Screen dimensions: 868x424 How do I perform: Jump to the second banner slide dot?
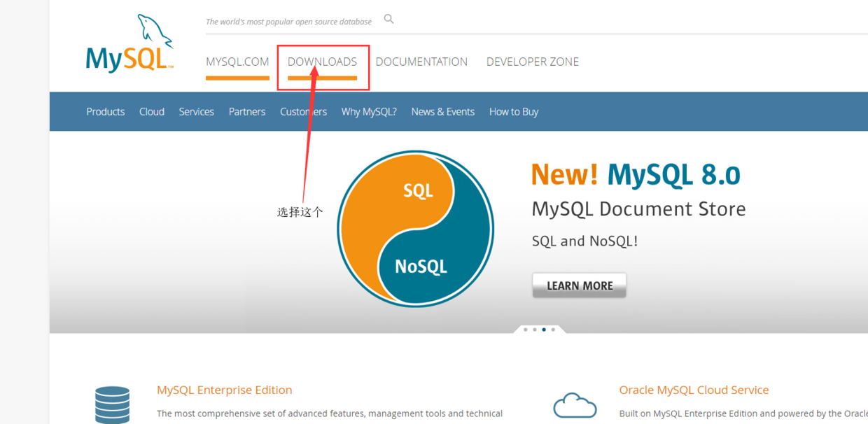pyautogui.click(x=535, y=330)
